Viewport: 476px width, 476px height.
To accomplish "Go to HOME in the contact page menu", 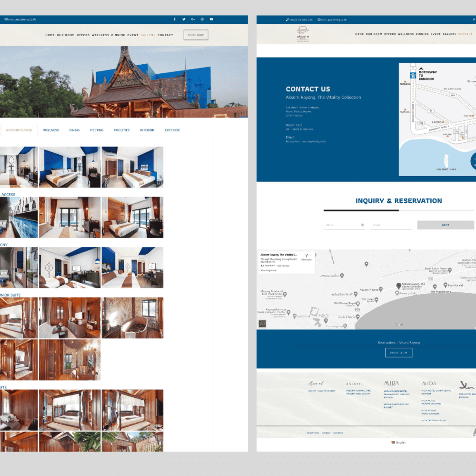I will [359, 34].
